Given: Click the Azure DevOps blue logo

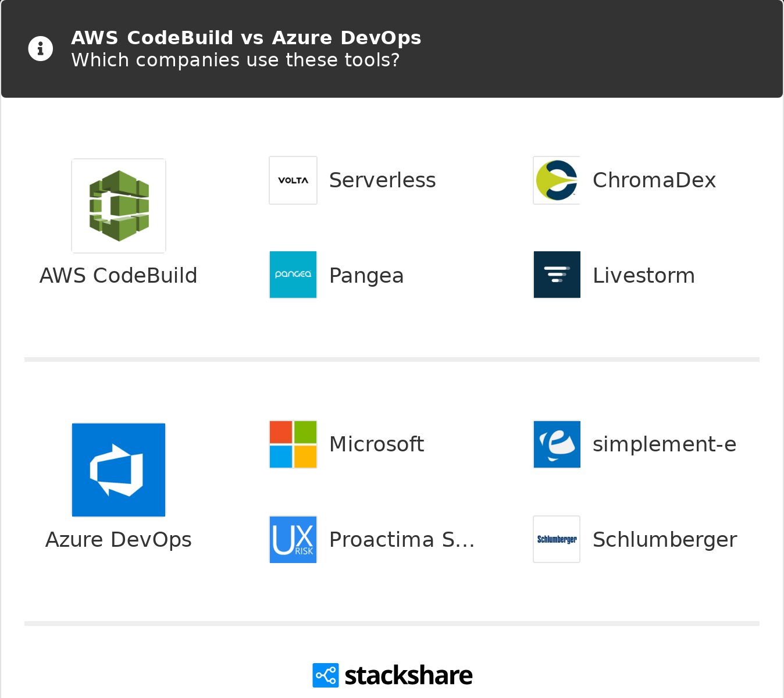Looking at the screenshot, I should tap(119, 470).
